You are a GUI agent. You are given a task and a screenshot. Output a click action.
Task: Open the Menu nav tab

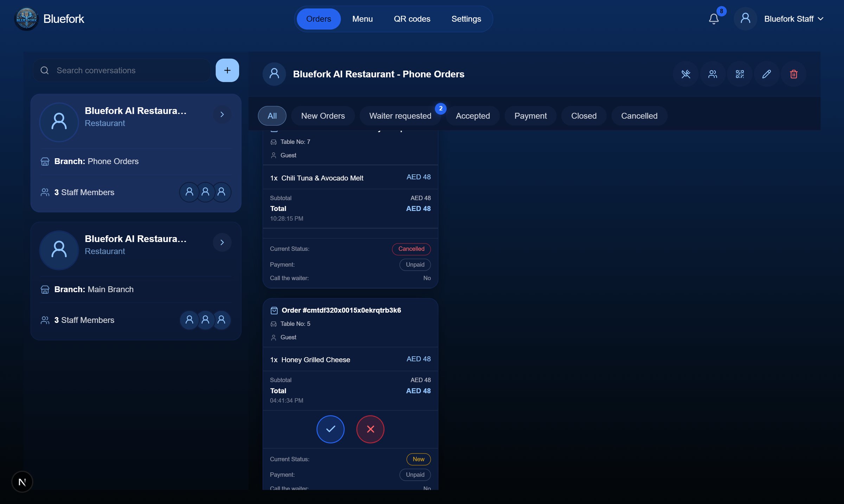click(x=362, y=19)
